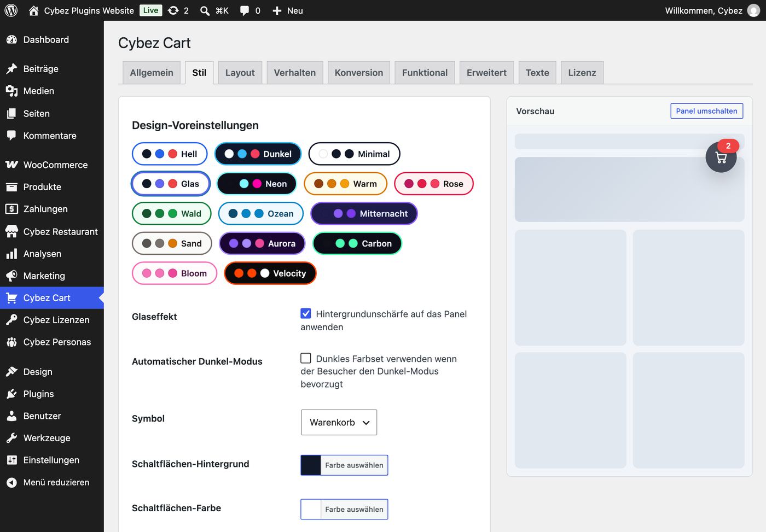766x532 pixels.
Task: Click the WooCommerce logo icon
Action: point(11,165)
